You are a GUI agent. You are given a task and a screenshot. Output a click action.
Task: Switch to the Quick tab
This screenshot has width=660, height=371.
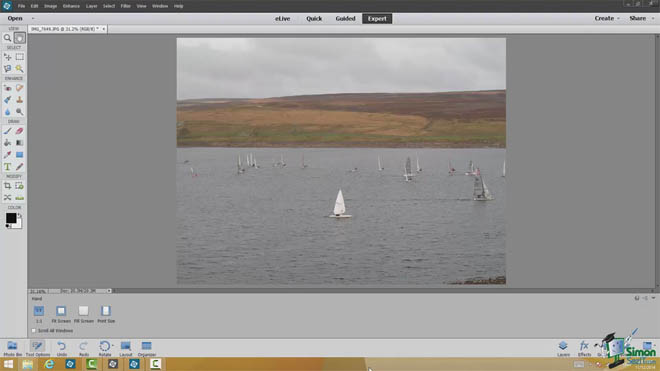tap(314, 19)
